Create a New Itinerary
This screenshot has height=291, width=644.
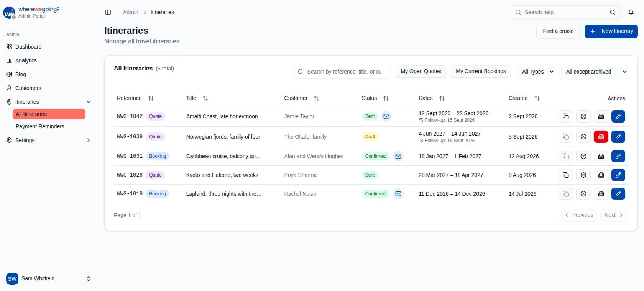point(611,31)
